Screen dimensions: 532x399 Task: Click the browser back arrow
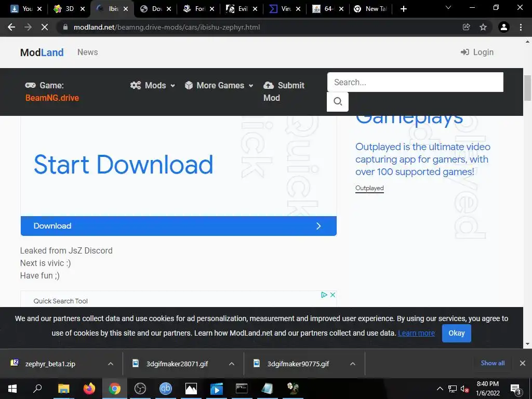pyautogui.click(x=11, y=27)
